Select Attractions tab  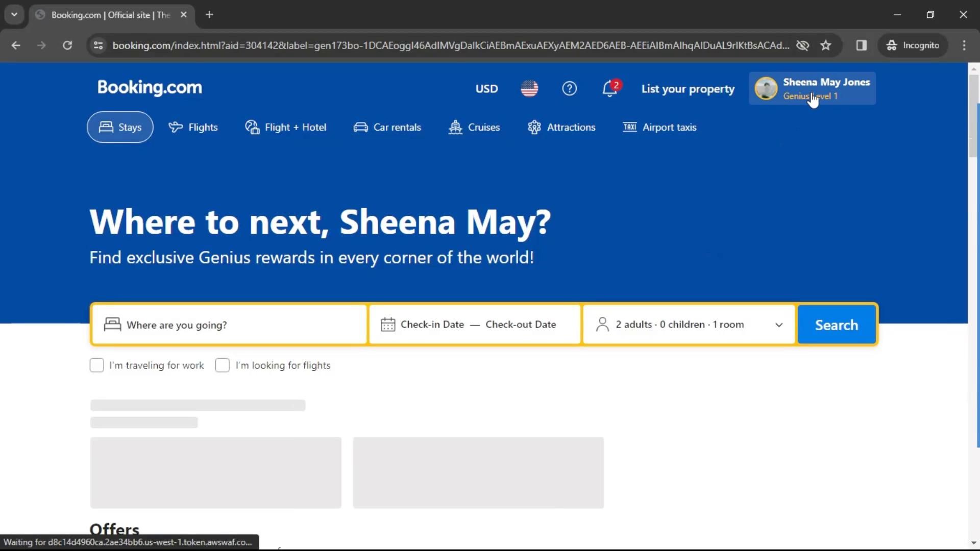[x=561, y=127]
